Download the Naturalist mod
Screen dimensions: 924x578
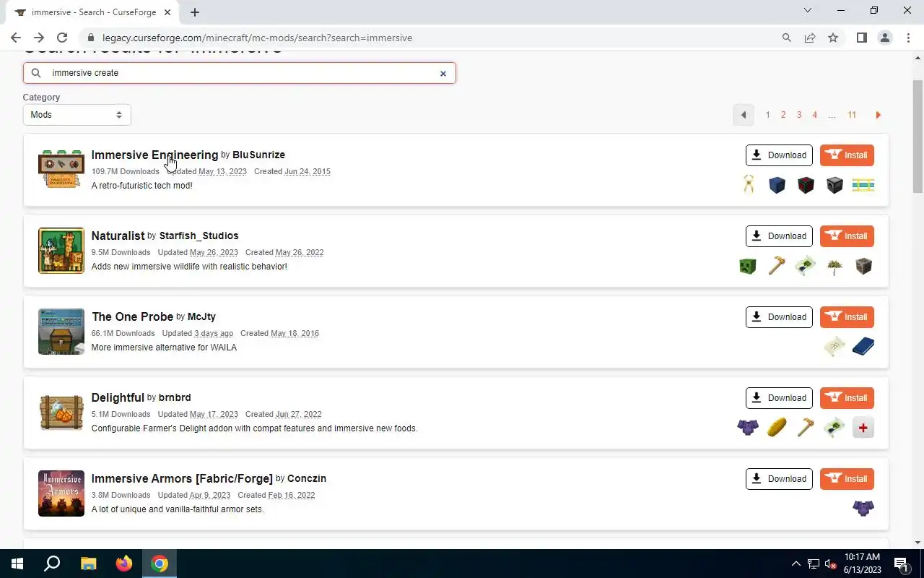pos(779,236)
